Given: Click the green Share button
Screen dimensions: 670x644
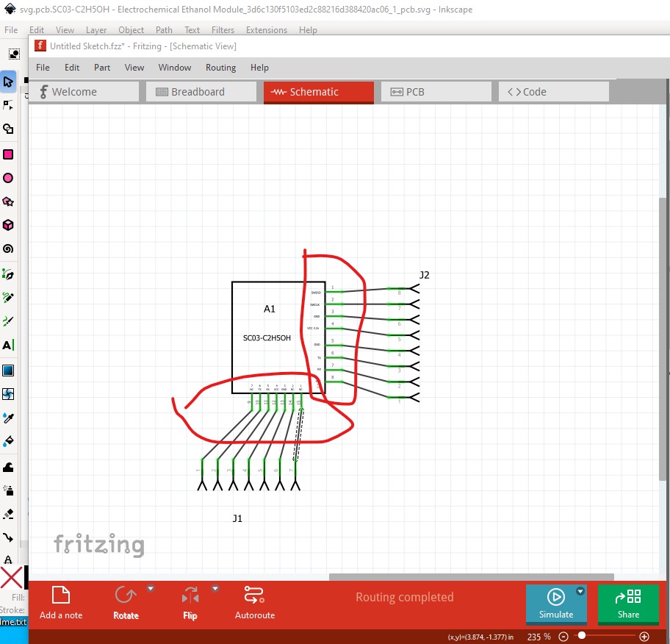Looking at the screenshot, I should 628,604.
